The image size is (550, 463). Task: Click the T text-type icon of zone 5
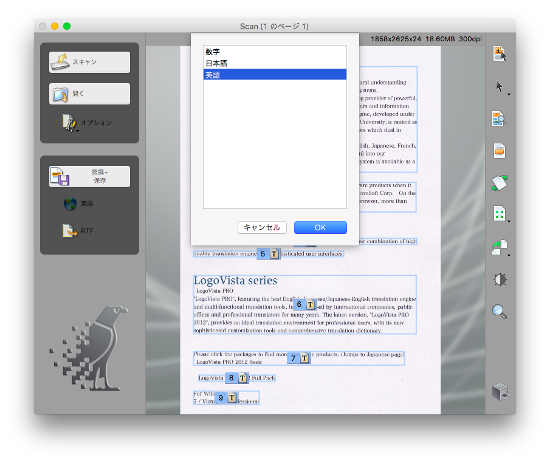(274, 254)
